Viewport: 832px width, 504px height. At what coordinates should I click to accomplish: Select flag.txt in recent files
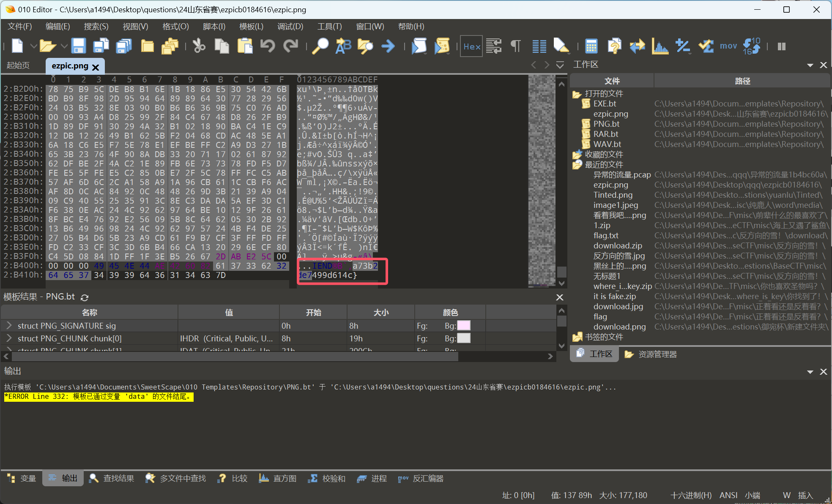tap(606, 235)
